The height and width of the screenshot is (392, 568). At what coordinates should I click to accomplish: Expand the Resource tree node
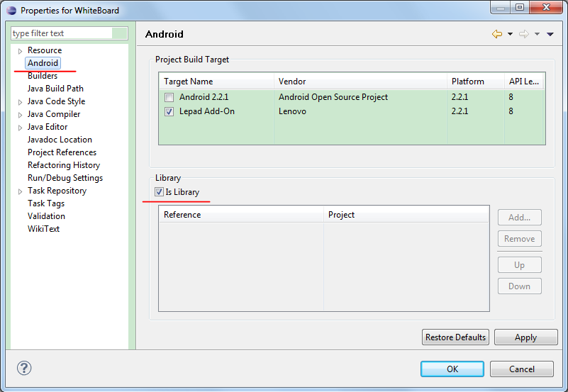tap(21, 51)
